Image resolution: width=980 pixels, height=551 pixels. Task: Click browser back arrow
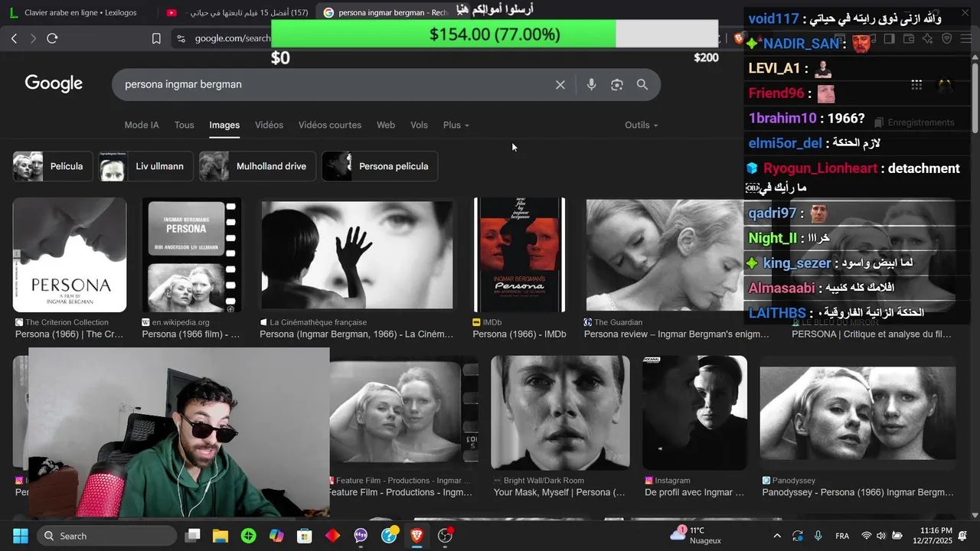tap(14, 38)
